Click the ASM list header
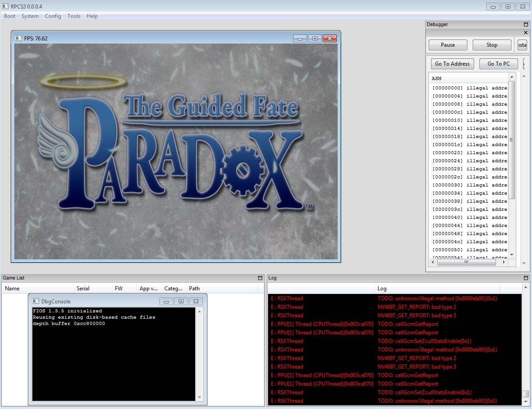The height and width of the screenshot is (409, 532). [469, 79]
